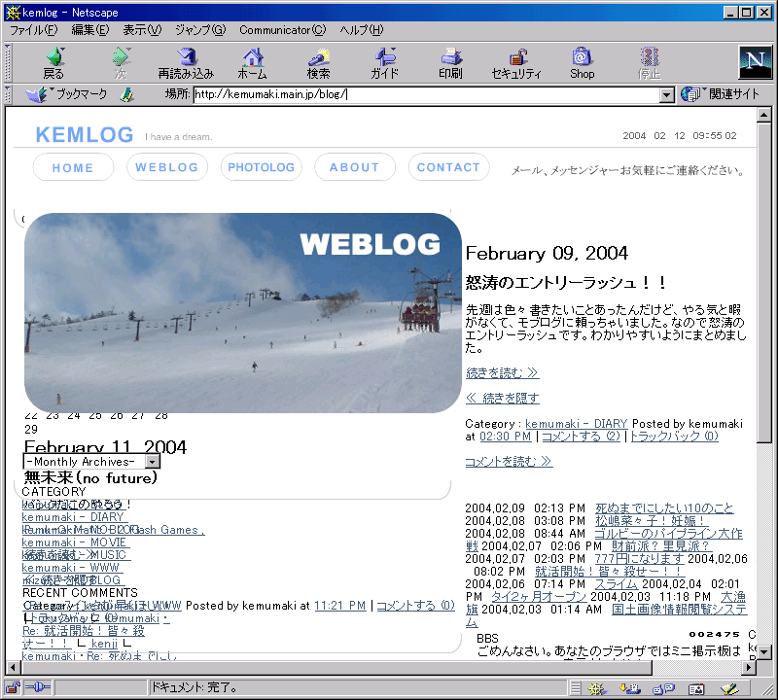Click the ≪ 続きを隠す link
The height and width of the screenshot is (700, 778).
[502, 398]
